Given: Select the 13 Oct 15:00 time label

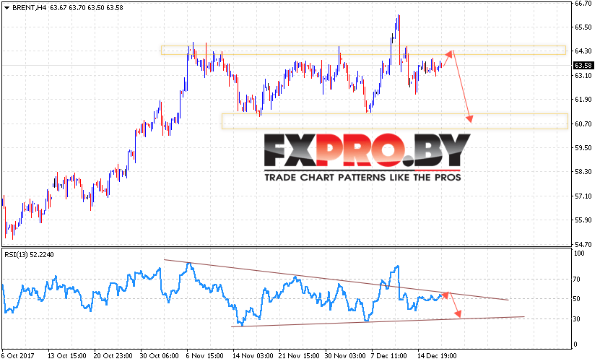Looking at the screenshot, I should 67,356.
